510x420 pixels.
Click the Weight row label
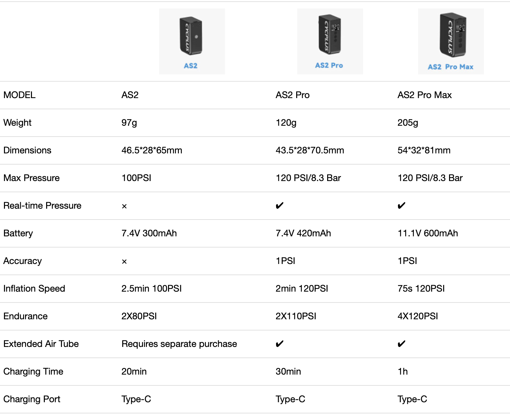point(17,123)
